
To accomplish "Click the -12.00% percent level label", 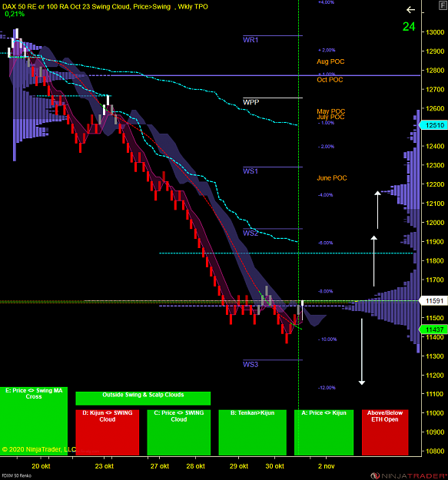I will (327, 388).
